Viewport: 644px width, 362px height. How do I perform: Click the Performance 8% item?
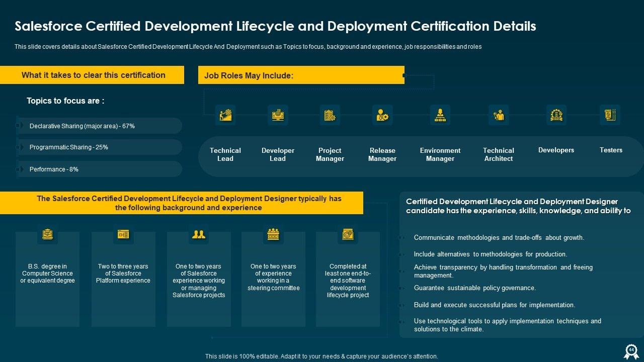(x=54, y=169)
